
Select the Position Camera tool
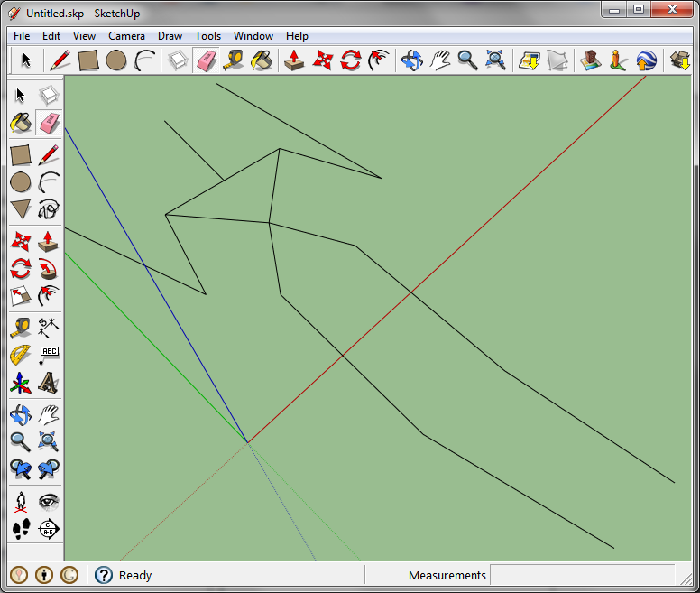point(21,502)
